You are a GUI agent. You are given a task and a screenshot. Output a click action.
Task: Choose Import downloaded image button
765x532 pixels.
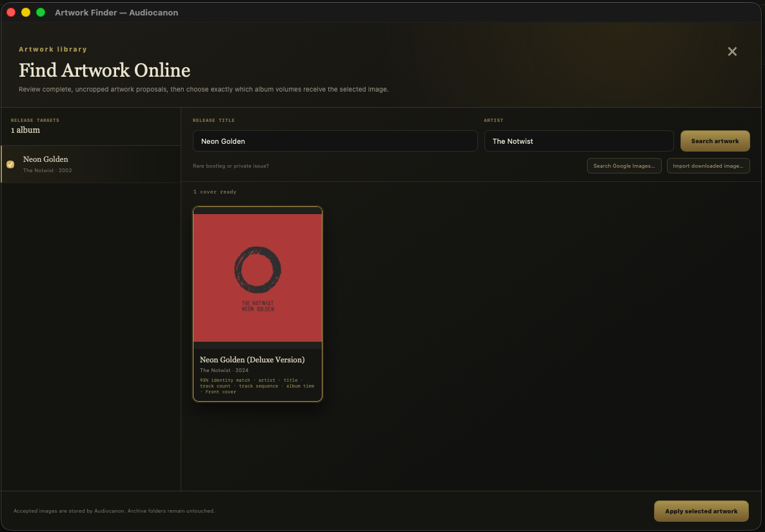click(708, 166)
